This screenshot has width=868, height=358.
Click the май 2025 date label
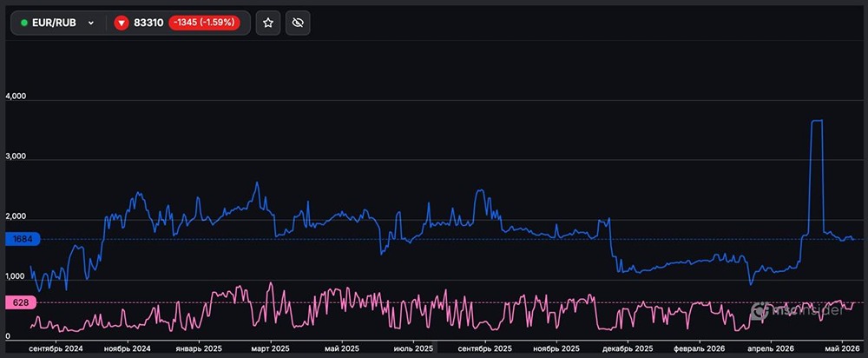point(341,348)
